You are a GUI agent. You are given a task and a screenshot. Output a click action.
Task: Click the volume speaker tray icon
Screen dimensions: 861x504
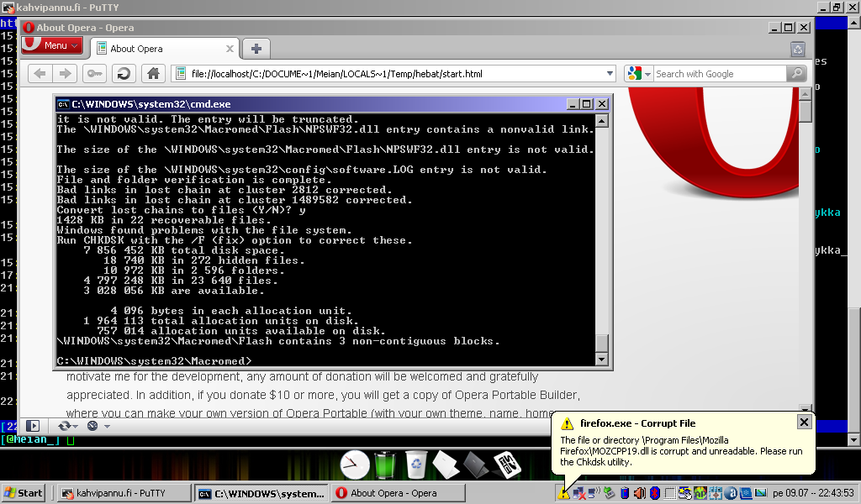[638, 493]
